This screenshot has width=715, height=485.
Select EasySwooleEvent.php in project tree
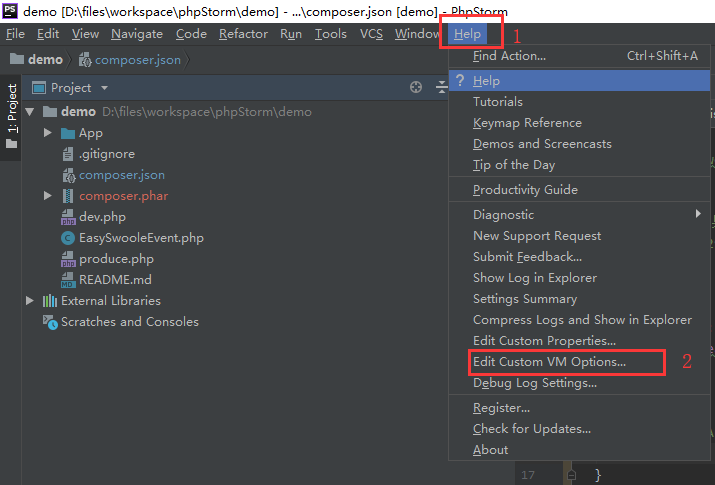click(141, 238)
